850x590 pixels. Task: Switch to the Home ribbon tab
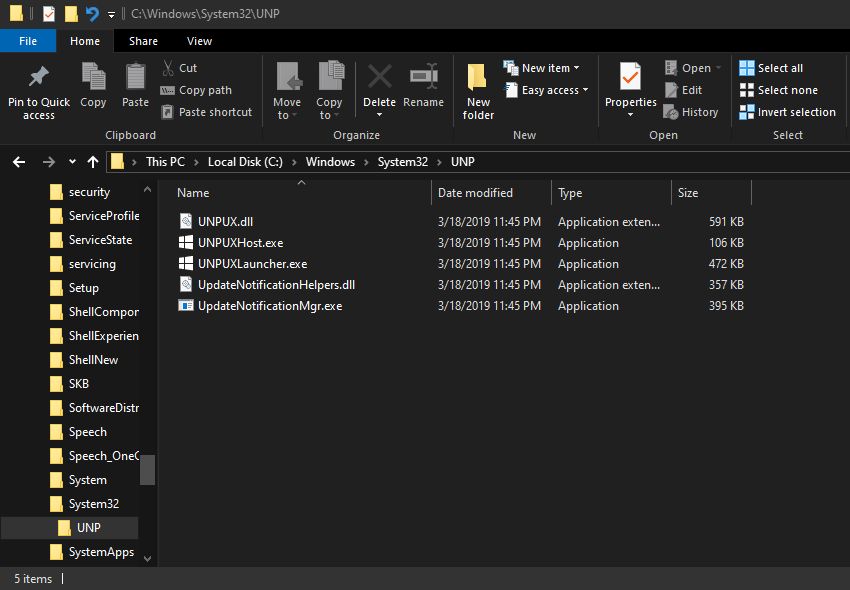click(85, 41)
